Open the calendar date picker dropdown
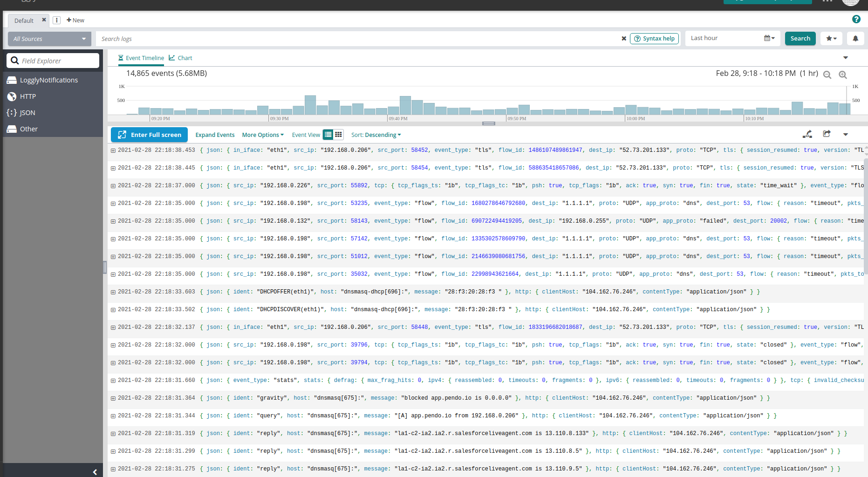Screen dimensions: 868x477 click(x=769, y=38)
